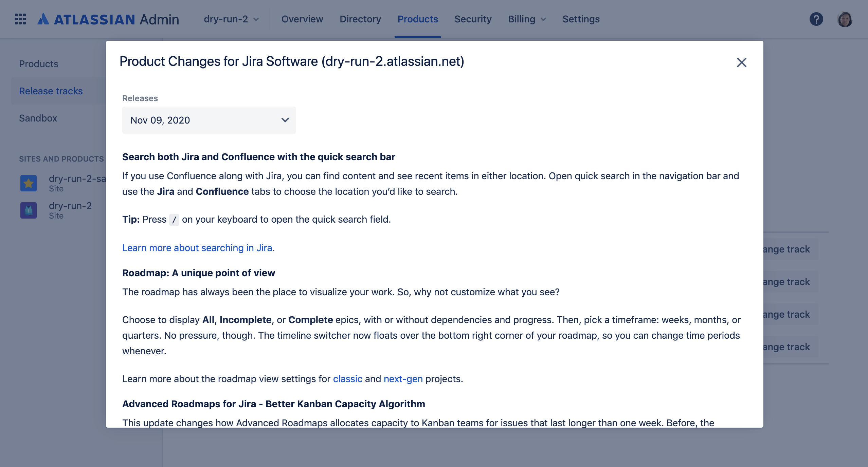This screenshot has height=467, width=868.
Task: Open Sandbox in the sidebar
Action: pos(38,118)
